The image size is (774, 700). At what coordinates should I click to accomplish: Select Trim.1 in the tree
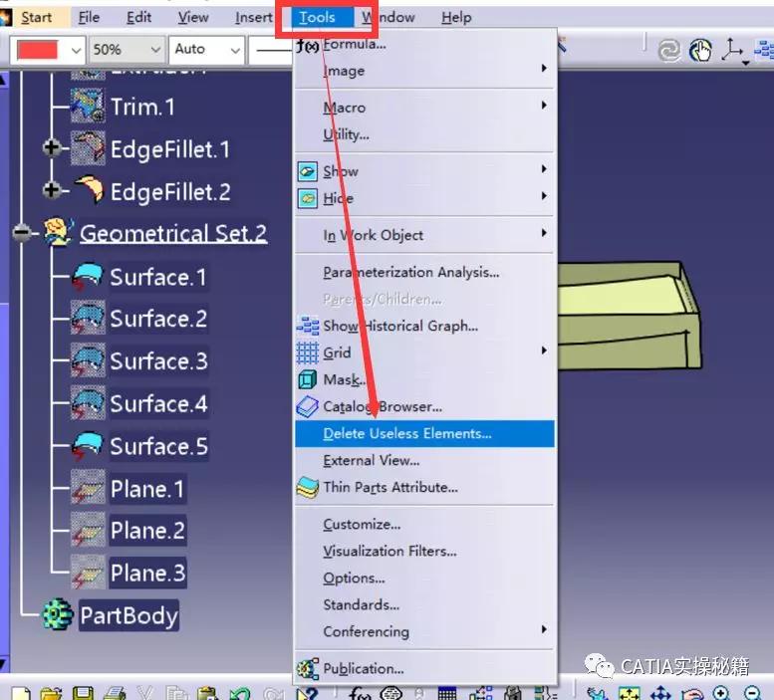(142, 107)
